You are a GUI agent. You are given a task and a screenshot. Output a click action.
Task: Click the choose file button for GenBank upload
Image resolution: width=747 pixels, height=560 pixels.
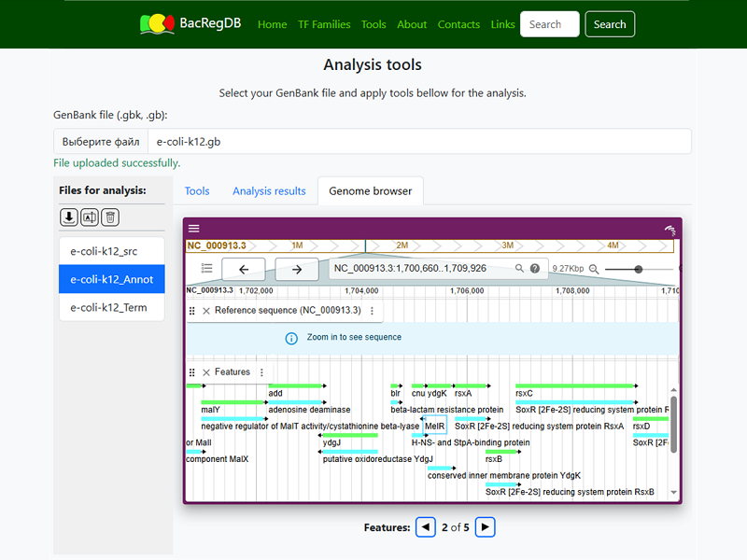tap(101, 142)
